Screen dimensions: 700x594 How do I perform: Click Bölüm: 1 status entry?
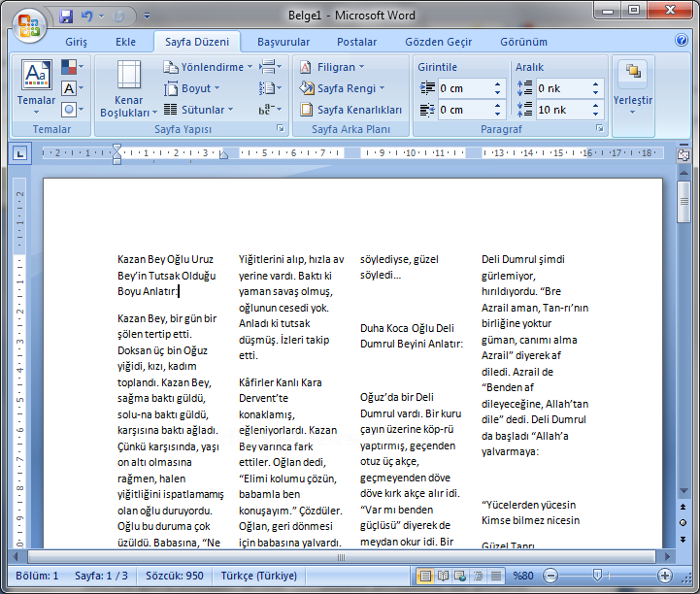click(37, 576)
